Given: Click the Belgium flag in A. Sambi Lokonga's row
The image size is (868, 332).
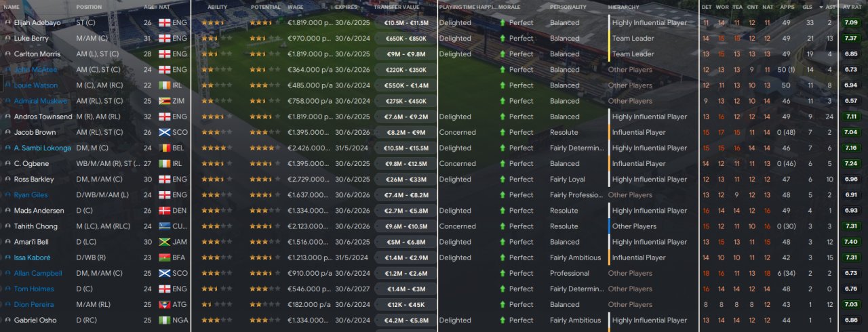Looking at the screenshot, I should tap(164, 148).
